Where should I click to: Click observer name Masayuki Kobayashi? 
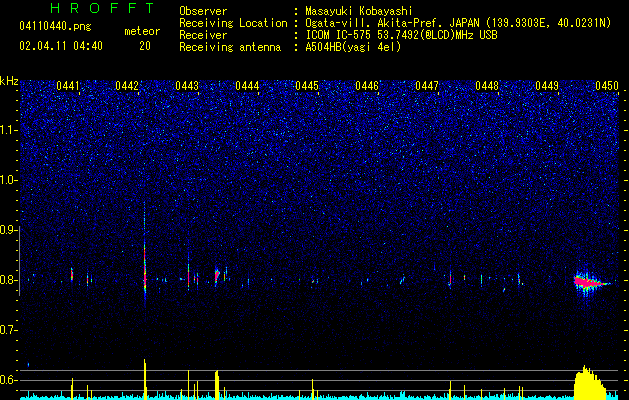(359, 11)
